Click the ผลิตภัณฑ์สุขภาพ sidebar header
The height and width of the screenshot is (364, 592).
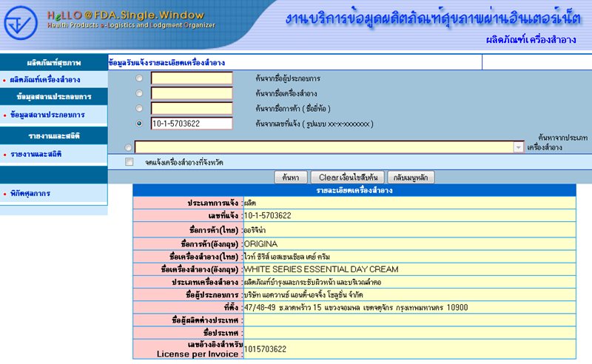(x=53, y=62)
